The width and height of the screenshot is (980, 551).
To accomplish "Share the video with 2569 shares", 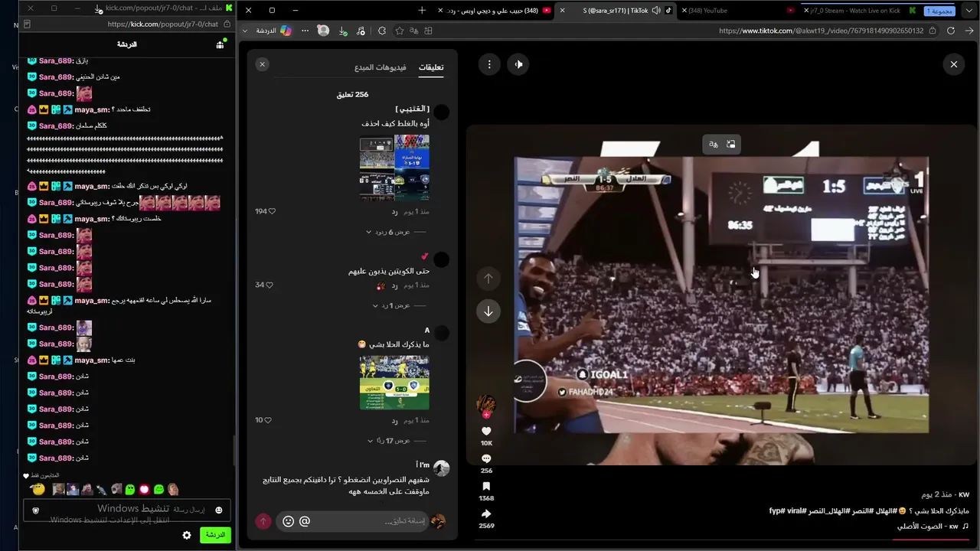I will 486,514.
